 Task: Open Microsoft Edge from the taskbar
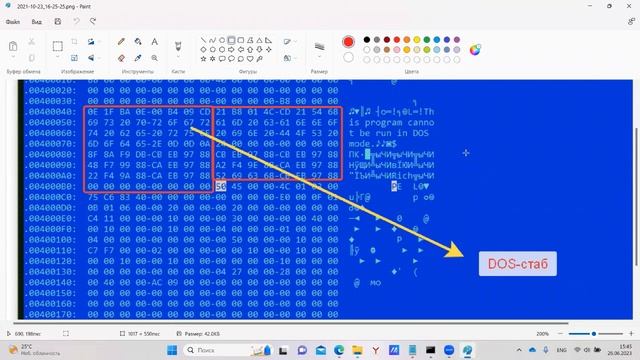click(339, 350)
